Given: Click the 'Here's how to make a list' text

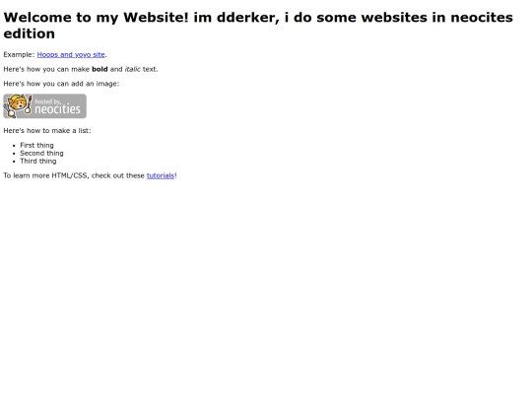Looking at the screenshot, I should [x=47, y=131].
